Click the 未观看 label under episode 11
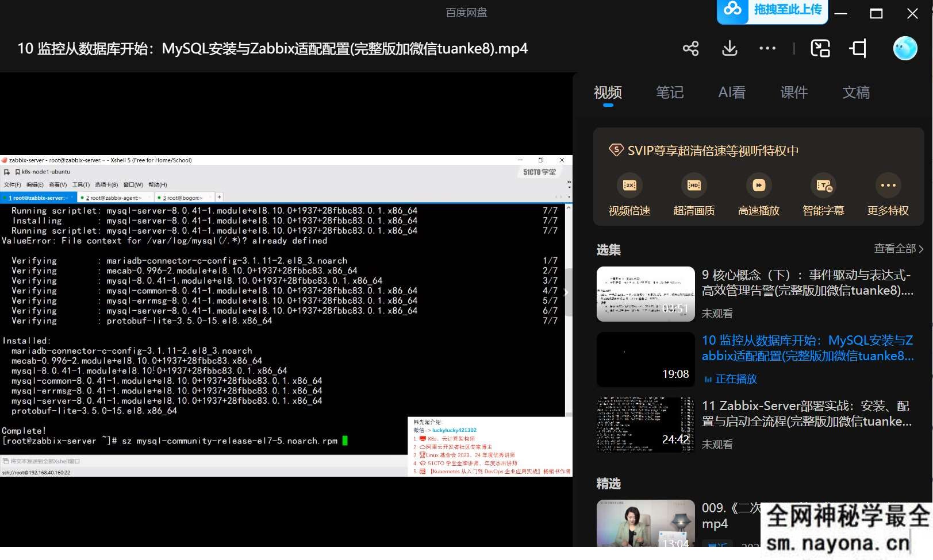933x560 pixels. [717, 445]
